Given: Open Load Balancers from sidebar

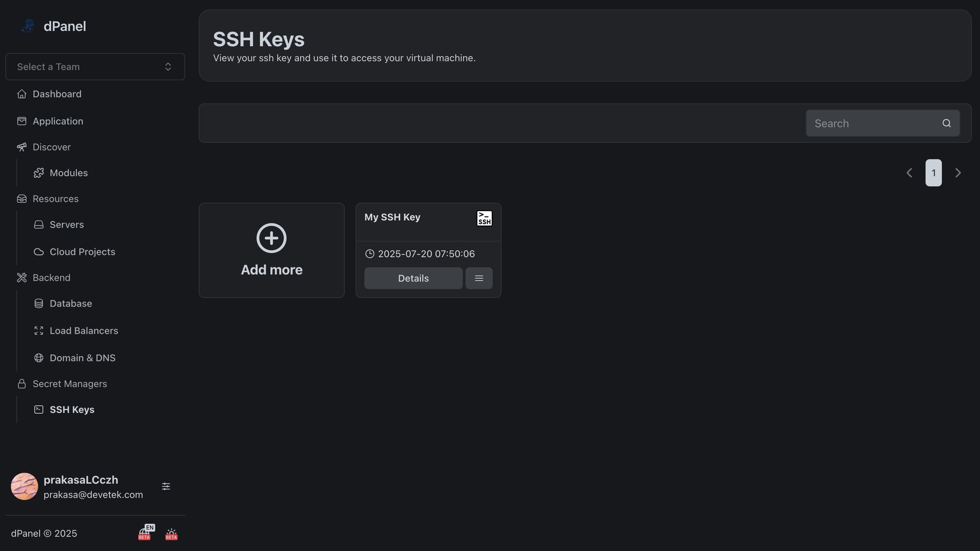Looking at the screenshot, I should (x=84, y=331).
